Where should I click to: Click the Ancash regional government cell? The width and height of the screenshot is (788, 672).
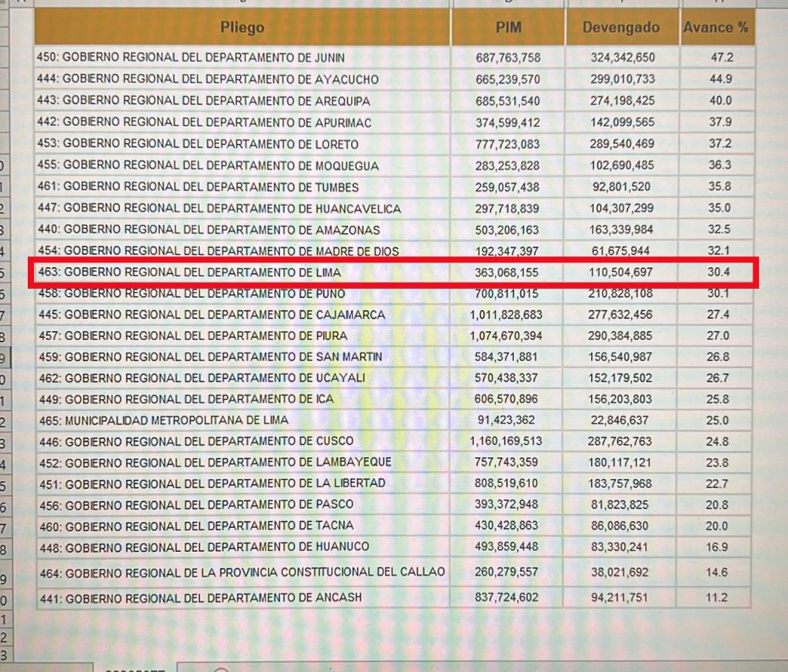(x=199, y=598)
